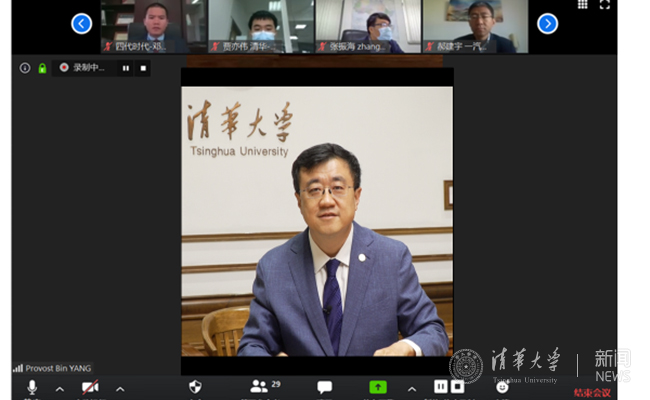
Task: Open the Security shield options
Action: pos(195,387)
